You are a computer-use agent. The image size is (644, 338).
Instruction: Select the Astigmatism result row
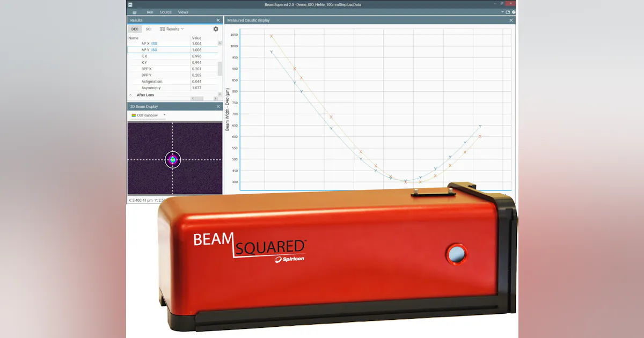point(172,82)
